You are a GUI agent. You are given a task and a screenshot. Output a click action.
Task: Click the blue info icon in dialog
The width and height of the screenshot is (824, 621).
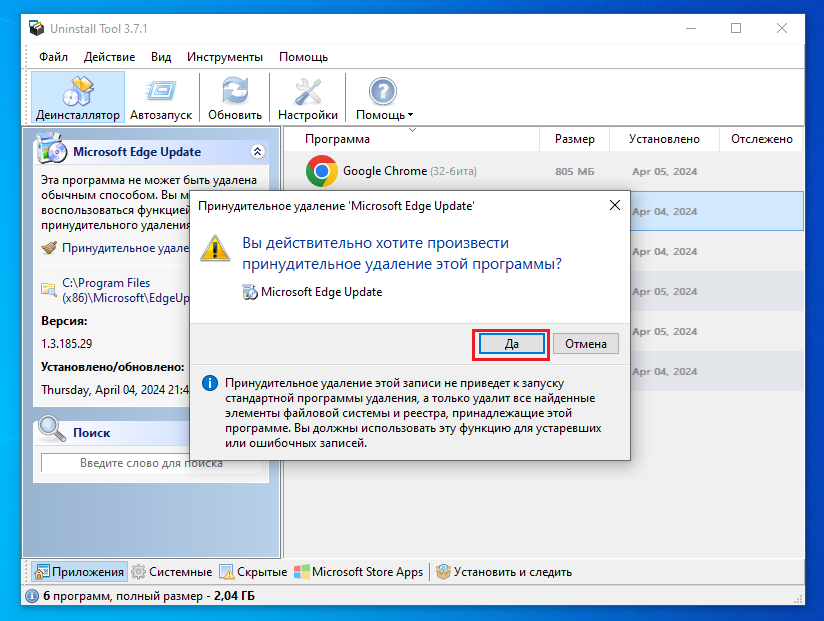click(210, 383)
